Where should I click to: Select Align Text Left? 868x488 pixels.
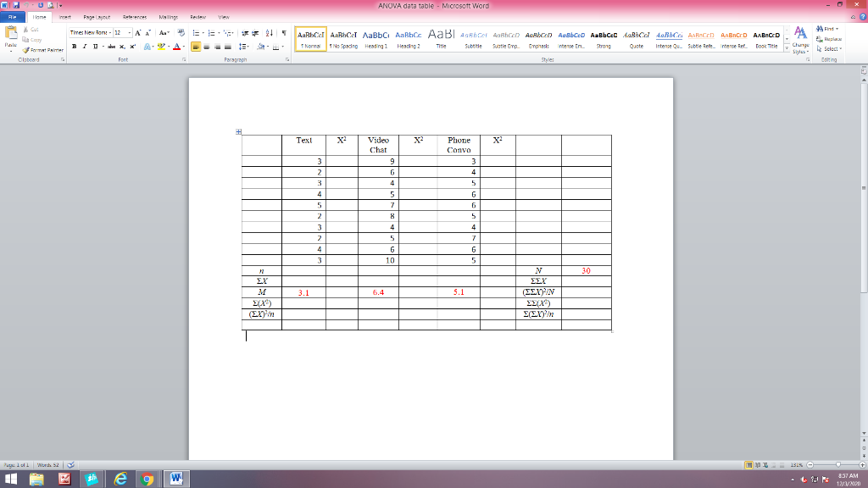[x=196, y=47]
